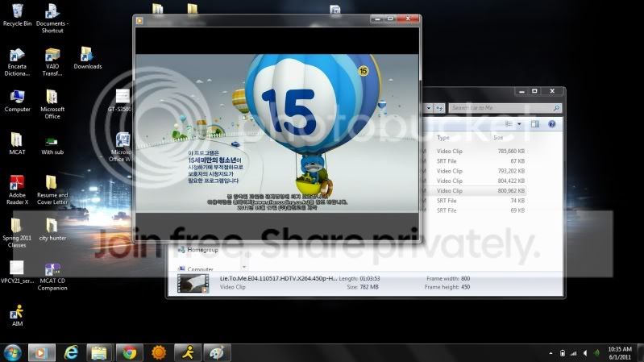Click the Explorer help question mark icon

(x=551, y=124)
